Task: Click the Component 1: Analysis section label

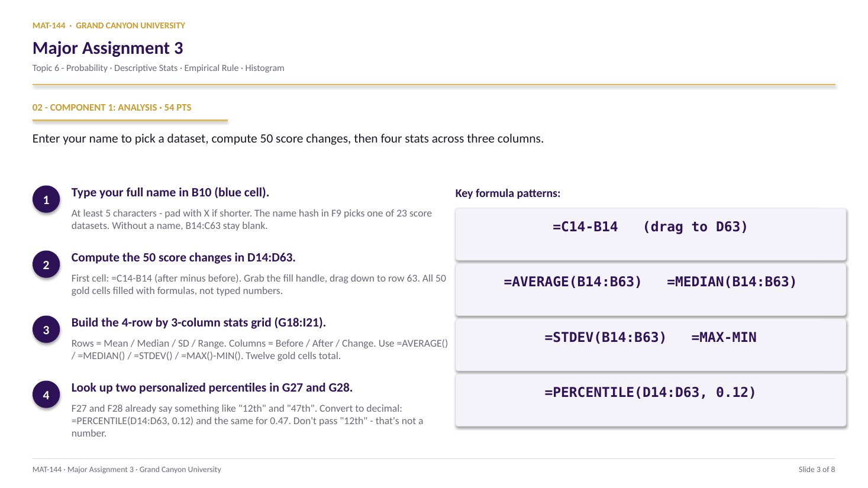Action: (x=112, y=108)
